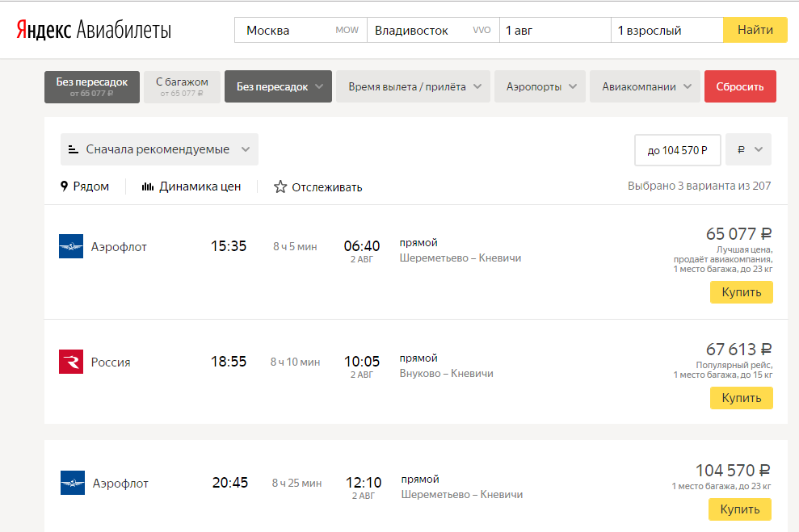Viewport: 799px width, 532px height.
Task: Open the price dynamics chart icon
Action: point(148,186)
